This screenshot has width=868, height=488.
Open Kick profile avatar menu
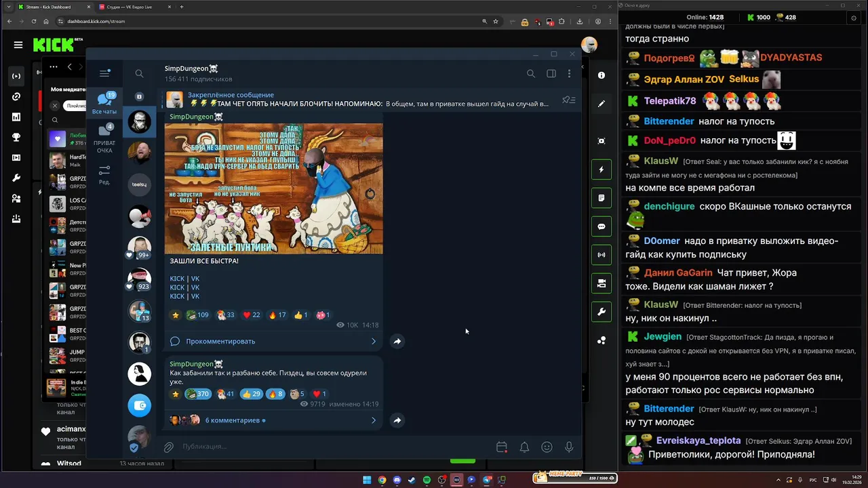[x=589, y=45]
